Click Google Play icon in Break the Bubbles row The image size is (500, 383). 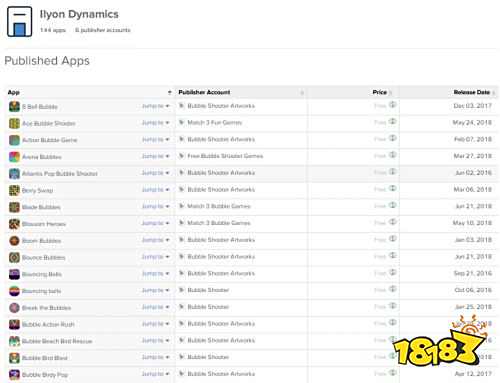pos(181,307)
